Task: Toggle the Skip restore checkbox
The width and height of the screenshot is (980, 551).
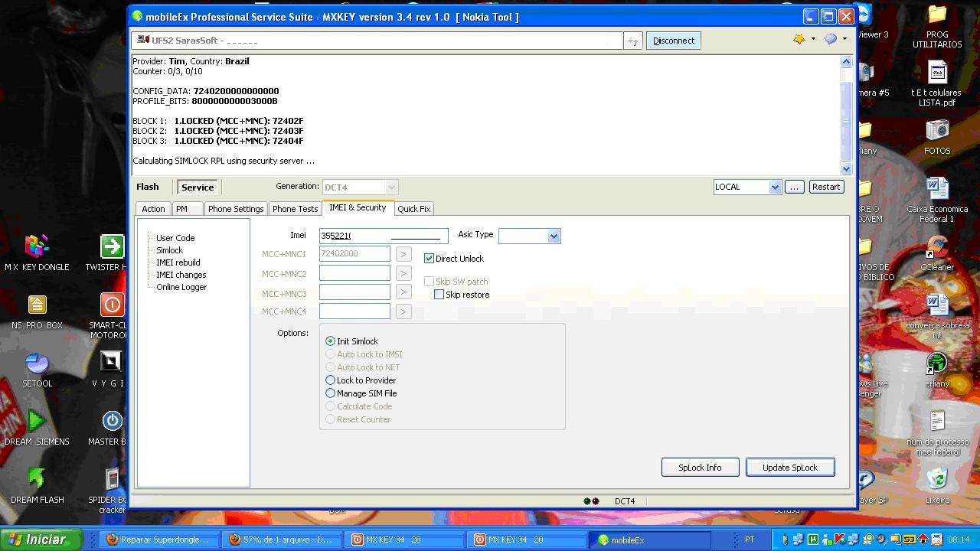Action: [439, 295]
